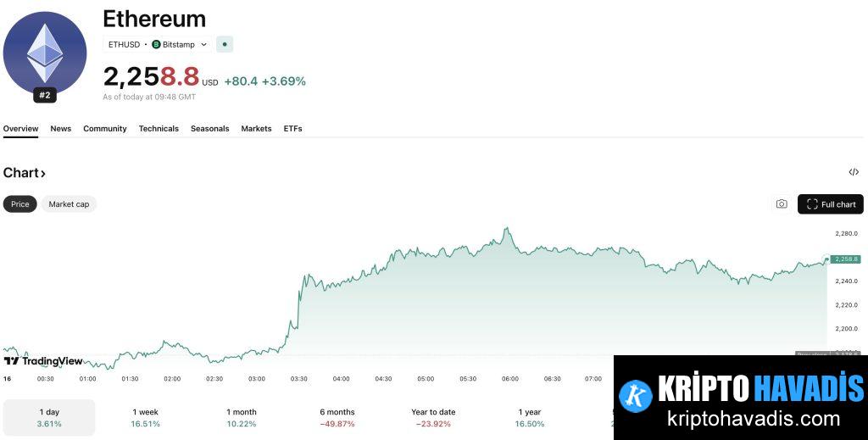Viewport: 868px width, 440px height.
Task: Click the TradingView logo
Action: 43,361
